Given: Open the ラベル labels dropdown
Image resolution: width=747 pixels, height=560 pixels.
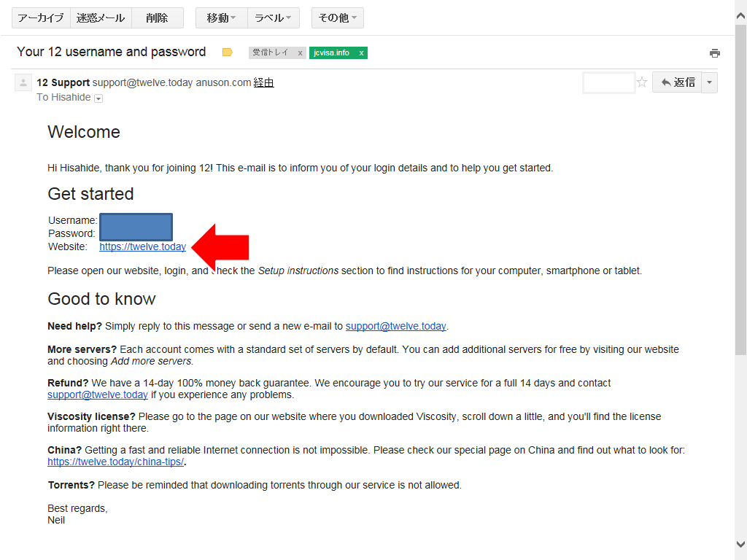Looking at the screenshot, I should (274, 18).
